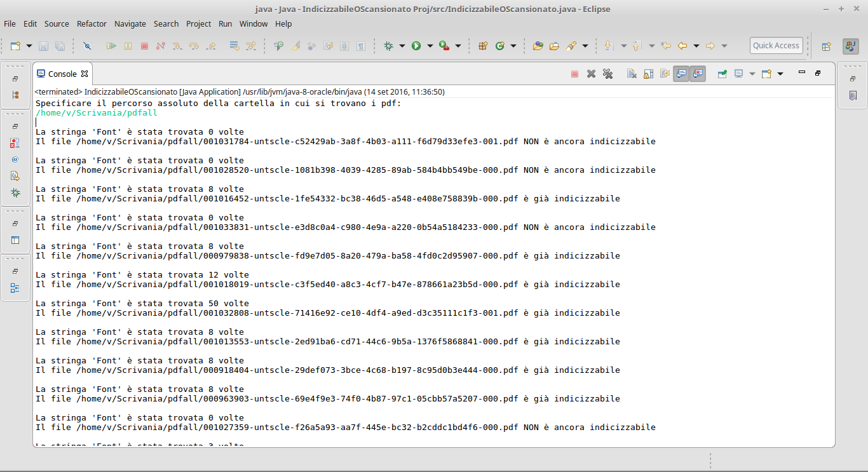Click the Step Return icon
Image resolution: width=868 pixels, height=472 pixels.
(211, 46)
